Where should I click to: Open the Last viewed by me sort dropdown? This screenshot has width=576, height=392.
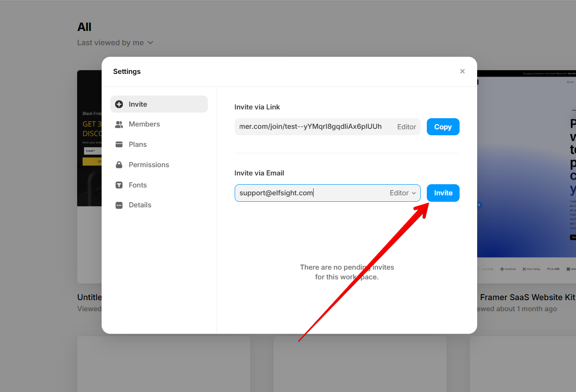coord(115,42)
